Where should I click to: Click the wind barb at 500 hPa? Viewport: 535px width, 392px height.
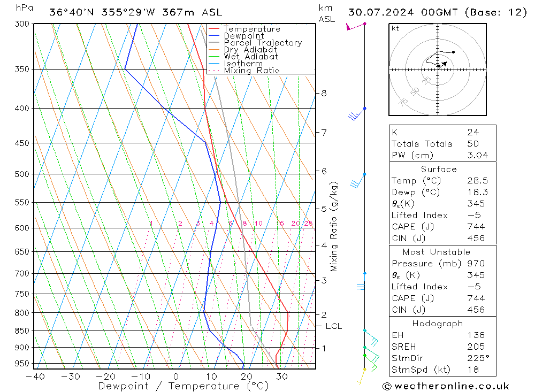pos(357,181)
